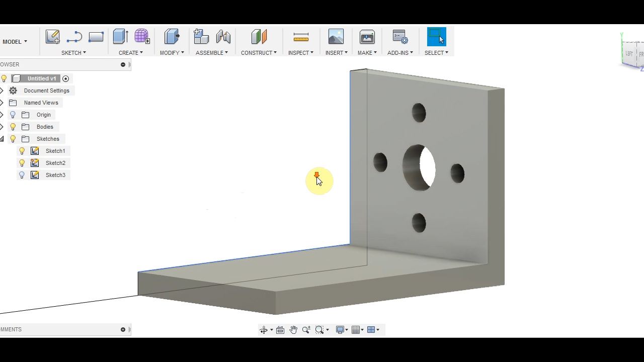Image resolution: width=644 pixels, height=362 pixels.
Task: Click the Orbit navigation icon
Action: point(264,330)
